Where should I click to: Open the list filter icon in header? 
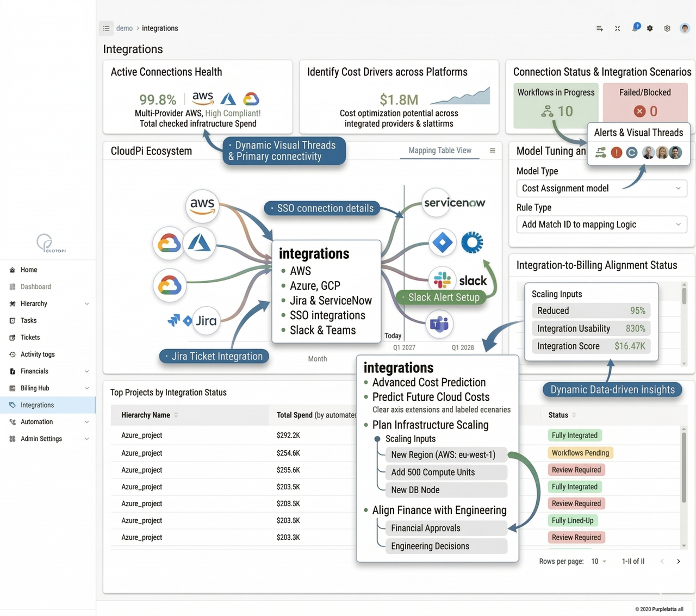[x=599, y=28]
